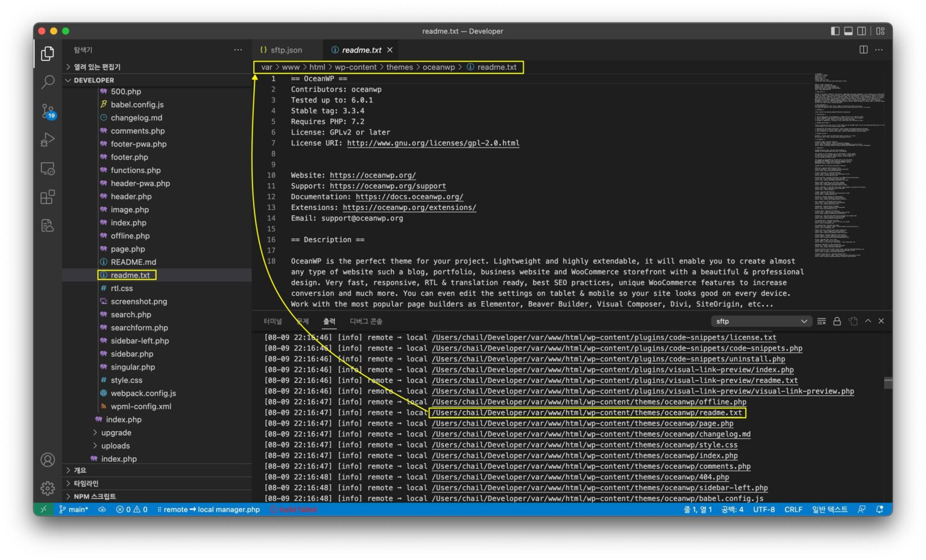This screenshot has width=926, height=560.
Task: Open the Extensions view
Action: coord(48,197)
